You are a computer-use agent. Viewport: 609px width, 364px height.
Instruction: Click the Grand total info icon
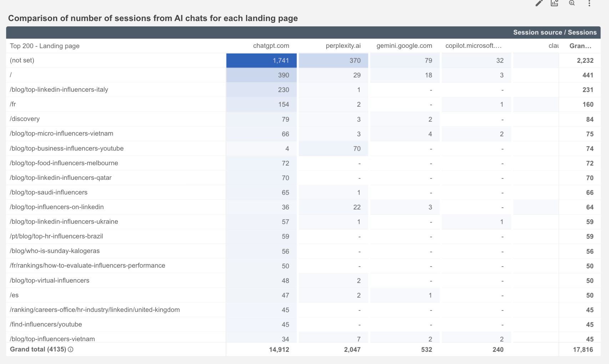(x=71, y=349)
